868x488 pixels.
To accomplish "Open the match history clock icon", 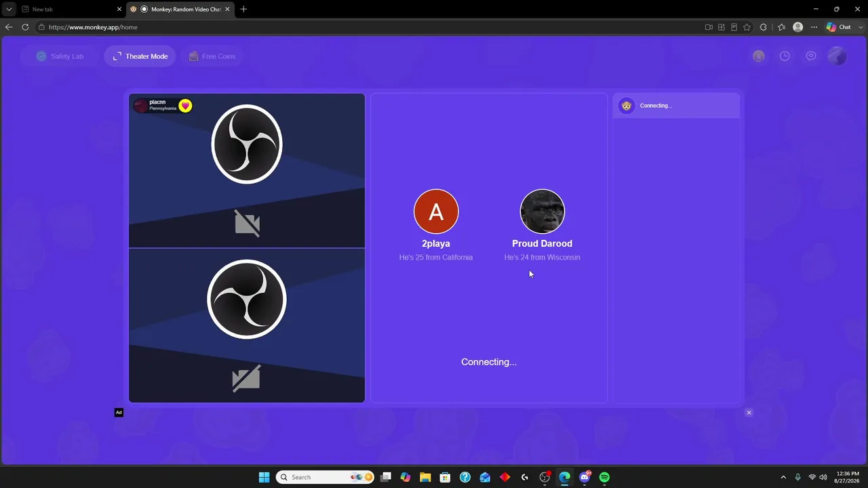I will click(x=785, y=56).
